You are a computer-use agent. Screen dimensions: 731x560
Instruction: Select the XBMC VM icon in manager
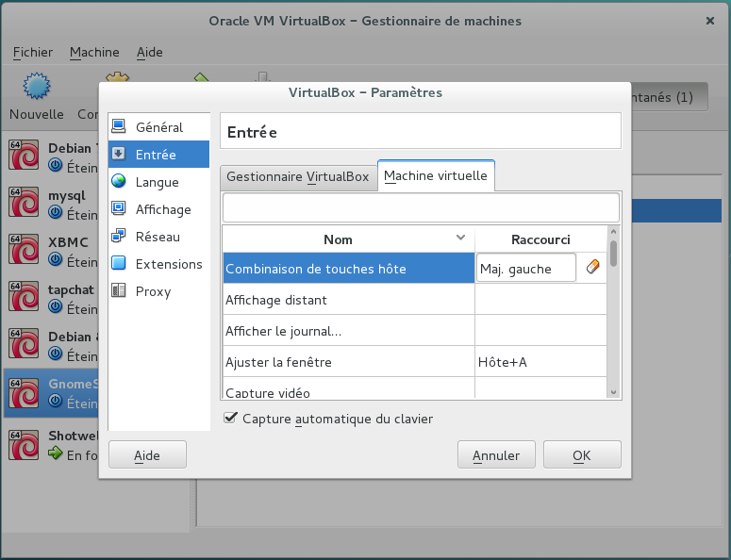tap(24, 249)
